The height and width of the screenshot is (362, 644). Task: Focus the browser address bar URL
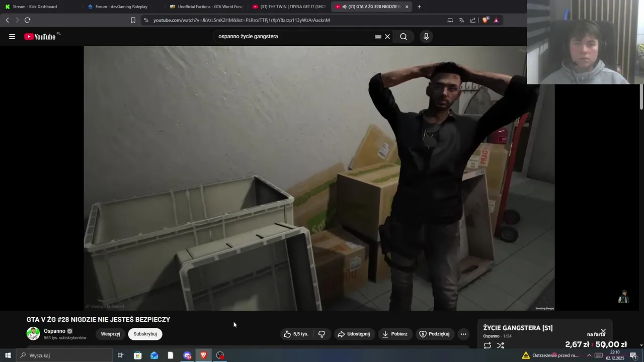[x=242, y=20]
